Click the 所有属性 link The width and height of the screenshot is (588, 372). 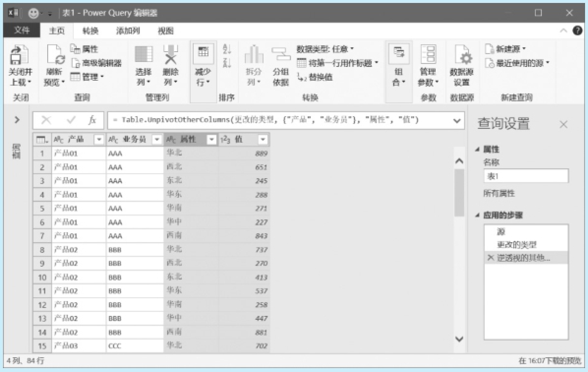[499, 193]
